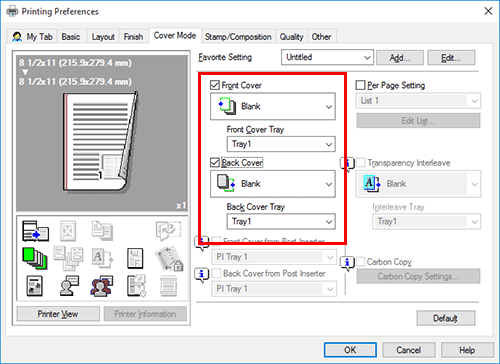Click the printer icon in title bar

[x=12, y=11]
